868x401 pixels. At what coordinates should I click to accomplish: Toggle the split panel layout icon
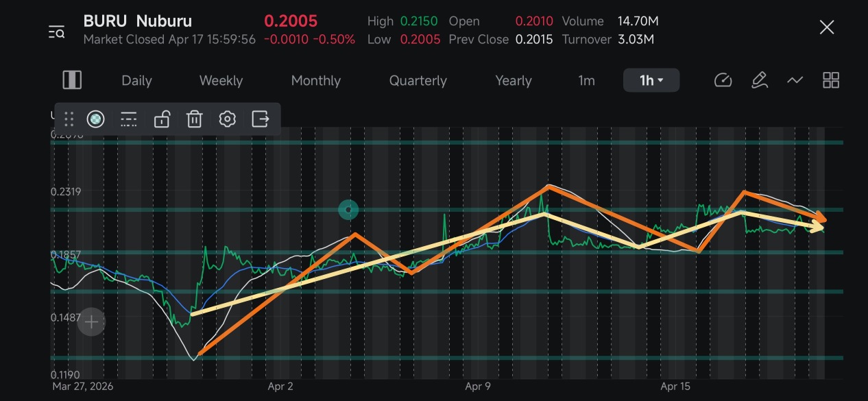coord(72,80)
